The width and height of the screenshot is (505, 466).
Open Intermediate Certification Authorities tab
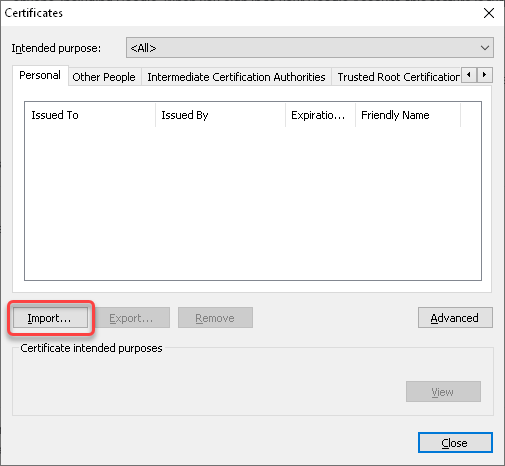236,77
